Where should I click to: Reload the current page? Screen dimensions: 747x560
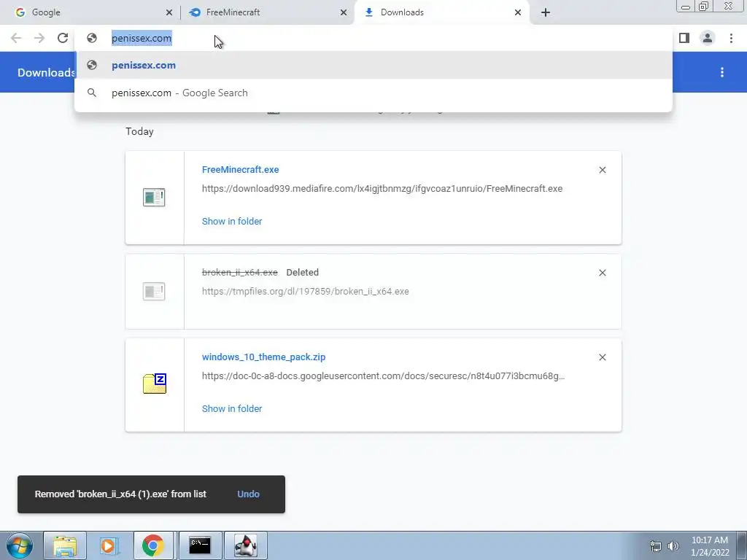pos(63,38)
